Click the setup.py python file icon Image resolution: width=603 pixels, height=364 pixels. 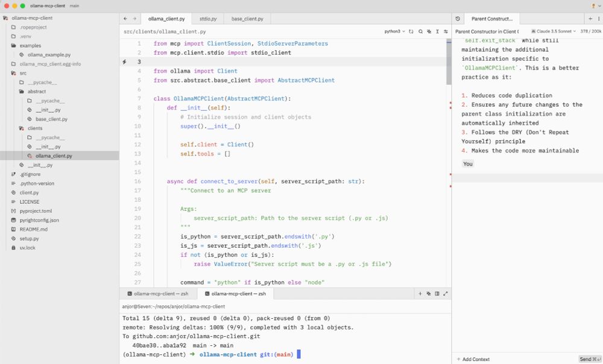click(x=13, y=239)
